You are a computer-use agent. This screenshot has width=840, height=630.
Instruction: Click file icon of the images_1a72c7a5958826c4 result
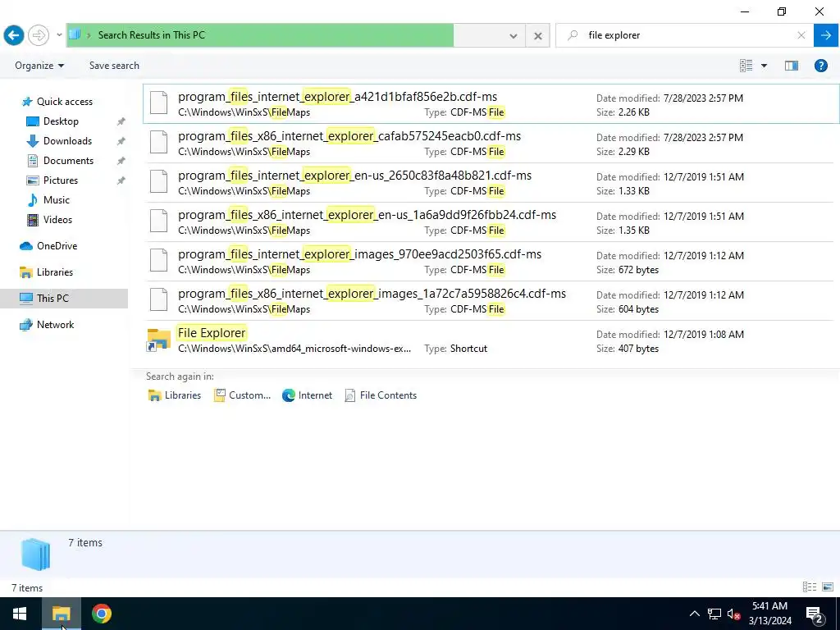(x=158, y=299)
